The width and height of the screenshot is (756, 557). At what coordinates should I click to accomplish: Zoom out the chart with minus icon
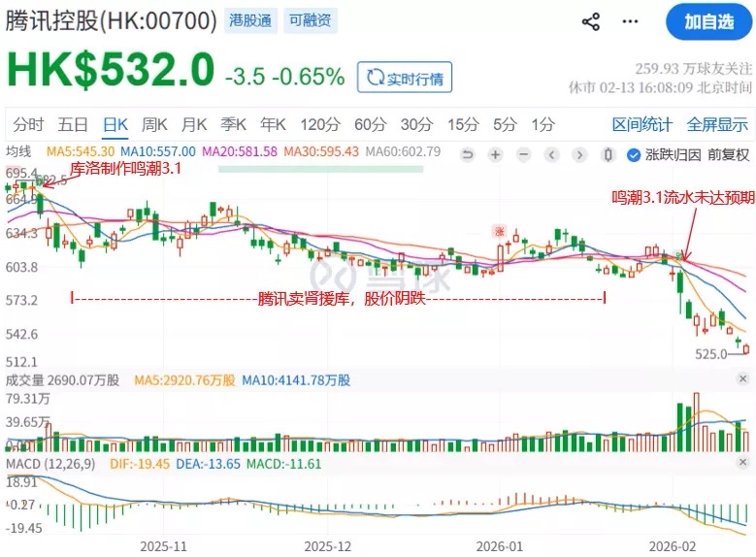523,153
